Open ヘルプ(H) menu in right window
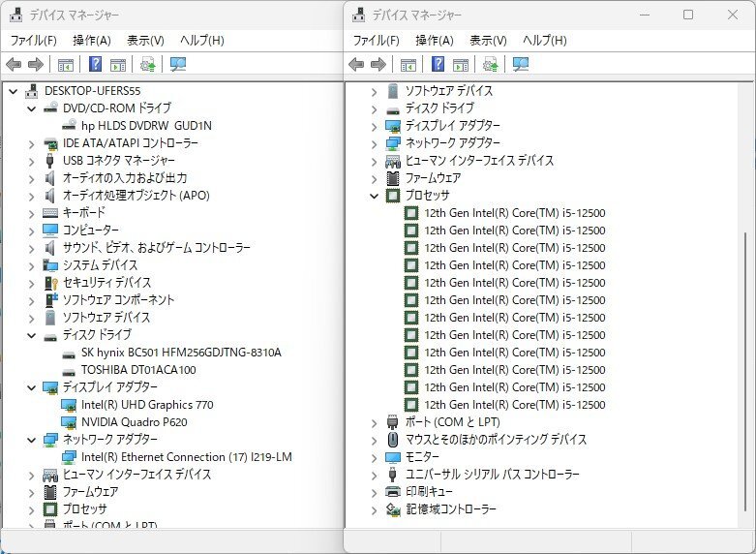Viewport: 756px width, 554px height. coord(544,41)
